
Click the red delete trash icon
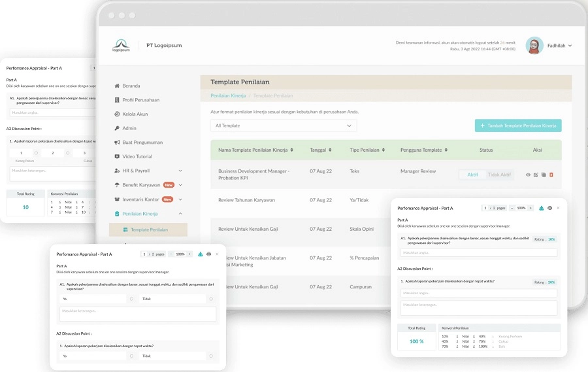pos(551,175)
